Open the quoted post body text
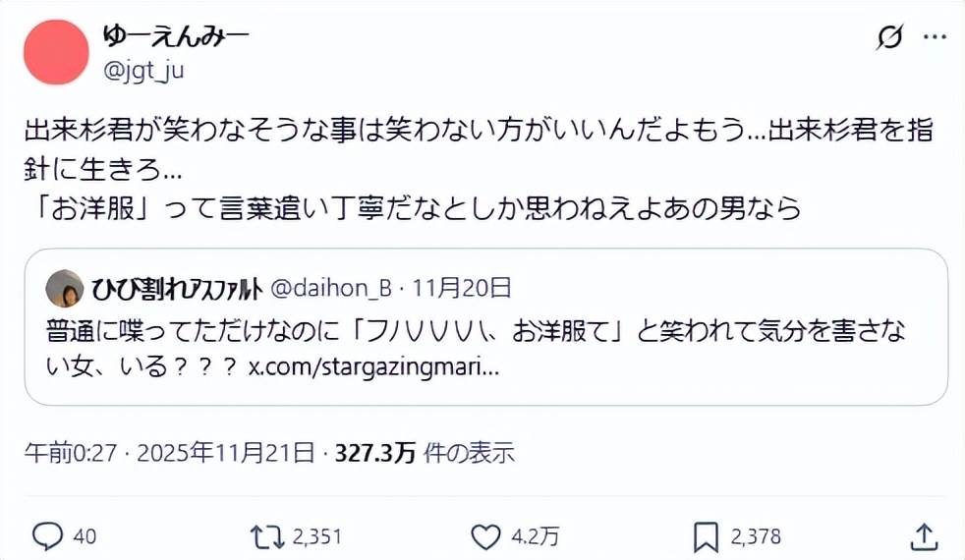Screen dimensions: 965x560 pos(472,332)
